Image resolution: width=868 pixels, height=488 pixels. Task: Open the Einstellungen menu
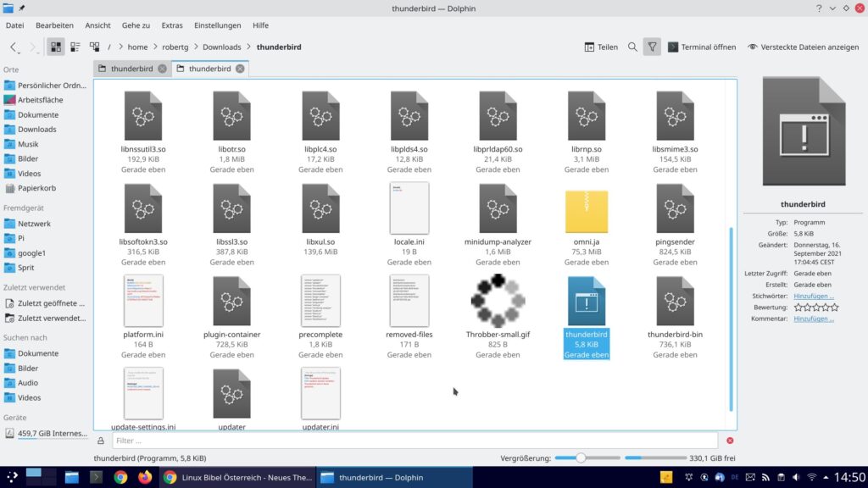coord(218,25)
